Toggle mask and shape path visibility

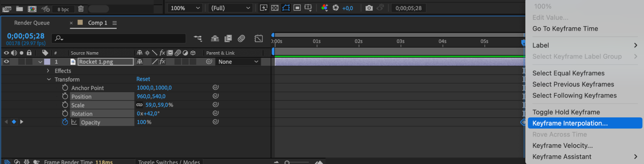(286, 8)
